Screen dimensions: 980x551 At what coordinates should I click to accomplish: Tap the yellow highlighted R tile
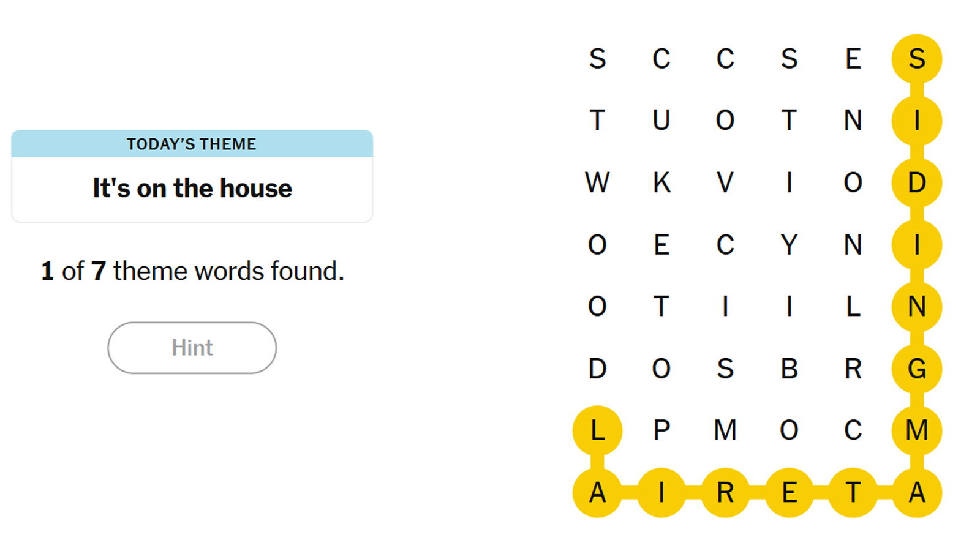click(x=725, y=493)
